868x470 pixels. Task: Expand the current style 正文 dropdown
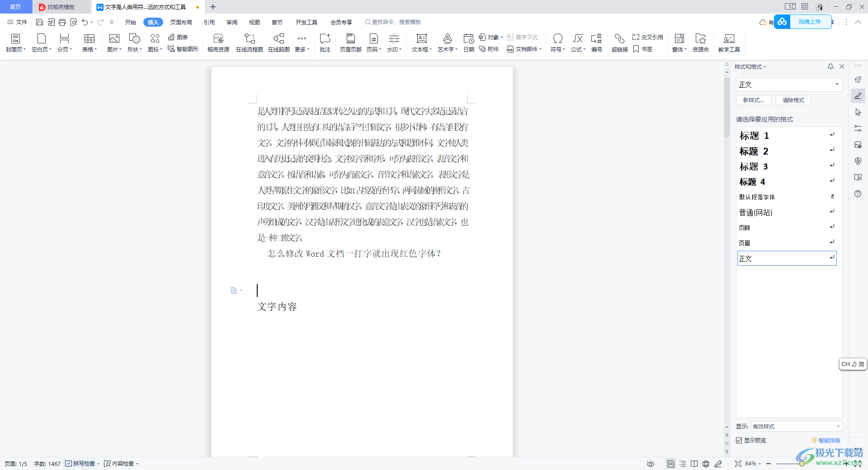tap(837, 85)
